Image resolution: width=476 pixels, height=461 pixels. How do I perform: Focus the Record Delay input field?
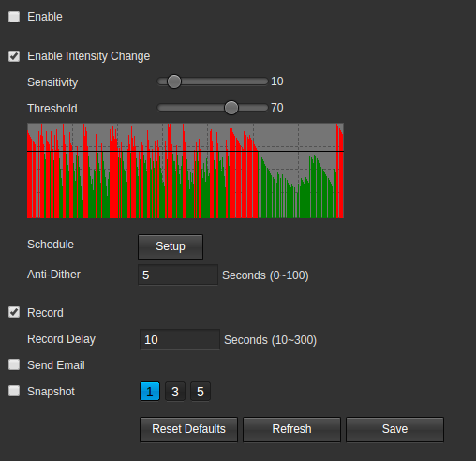tap(180, 339)
